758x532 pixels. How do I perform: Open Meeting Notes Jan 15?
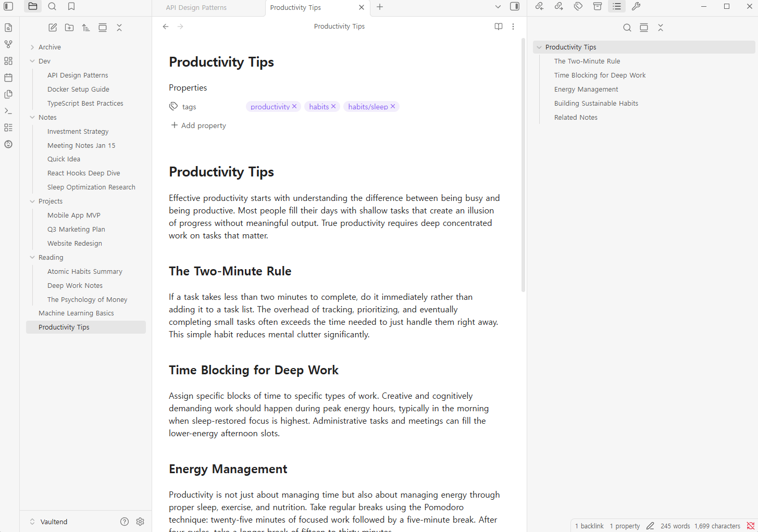point(81,146)
